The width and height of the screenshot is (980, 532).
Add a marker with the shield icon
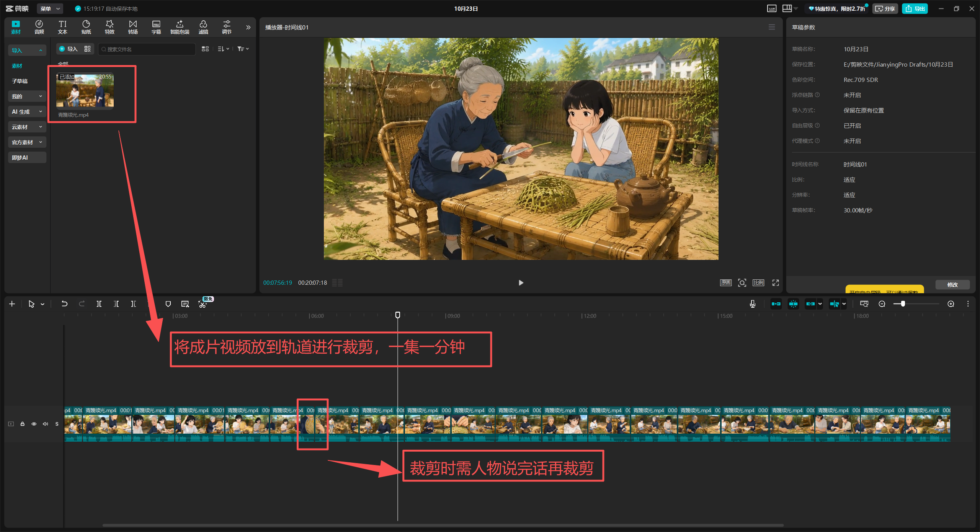(x=168, y=304)
